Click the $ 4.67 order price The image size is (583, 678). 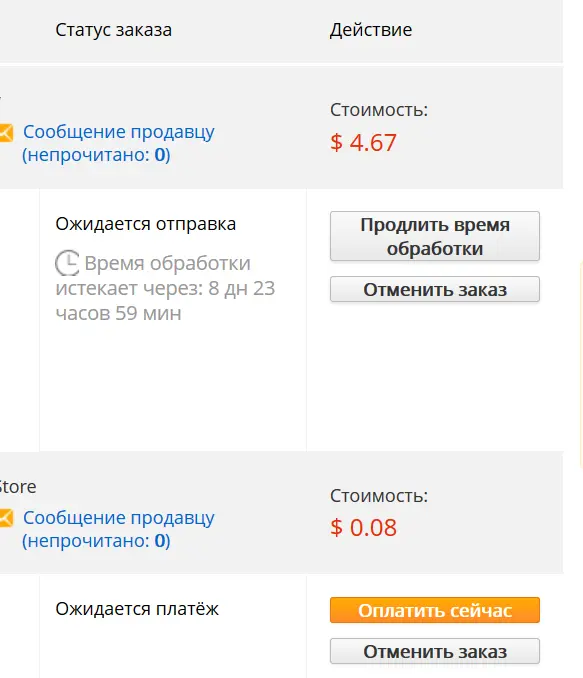click(363, 143)
